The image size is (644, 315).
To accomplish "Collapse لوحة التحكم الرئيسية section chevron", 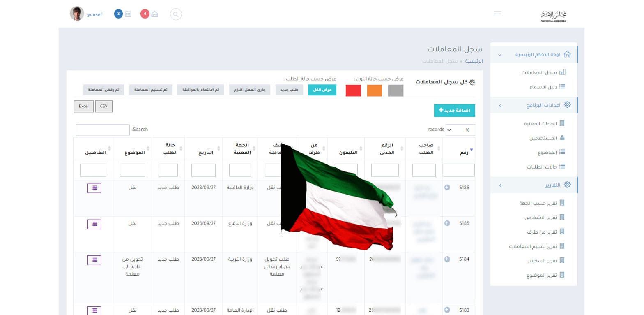I will 500,55.
